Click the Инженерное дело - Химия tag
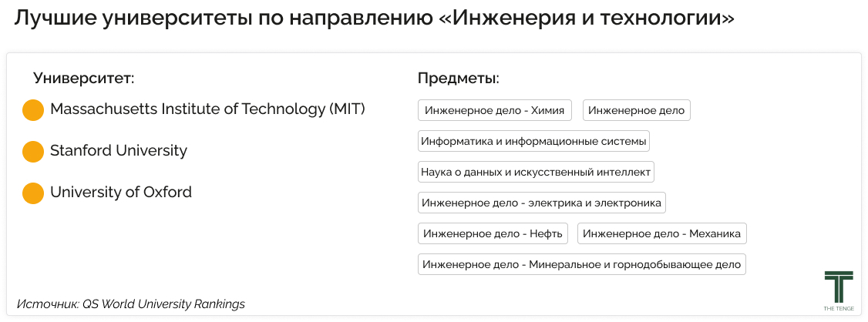 tap(494, 110)
